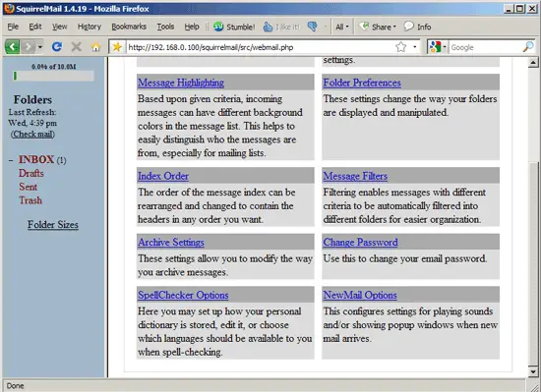
Task: Click the Stop loading X icon
Action: click(77, 46)
